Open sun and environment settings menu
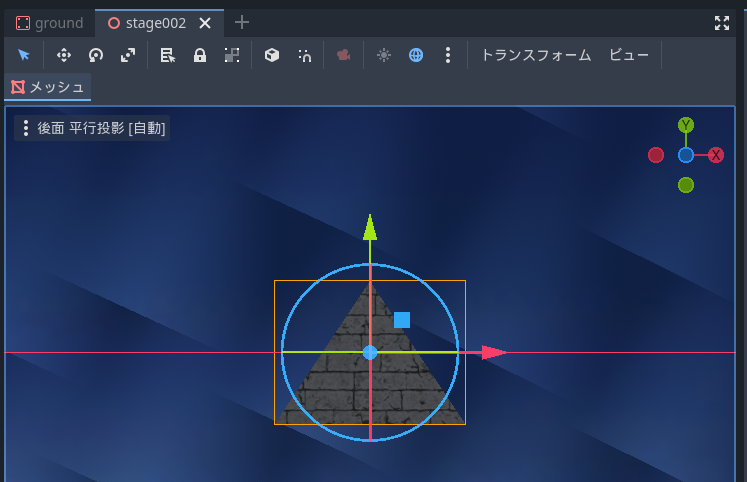This screenshot has width=747, height=482. [448, 55]
